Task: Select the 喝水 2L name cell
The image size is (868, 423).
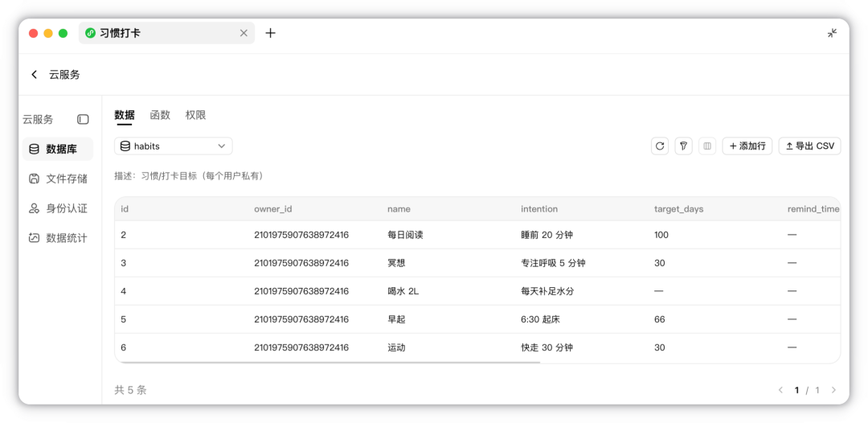Action: 403,292
